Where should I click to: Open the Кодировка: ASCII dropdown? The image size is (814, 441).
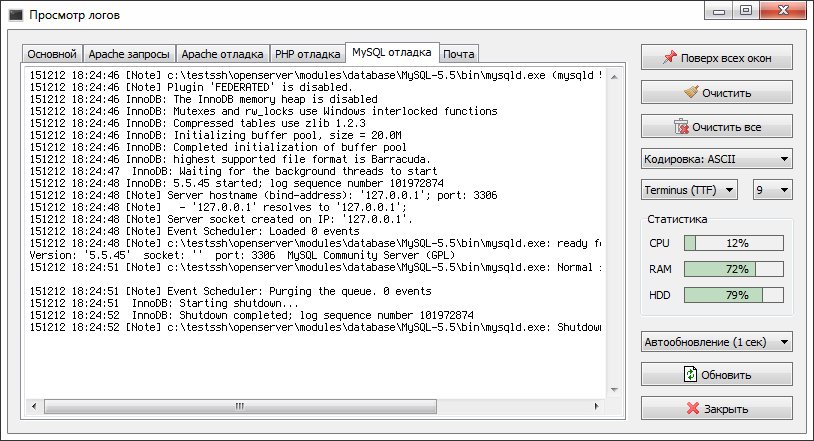tap(716, 159)
